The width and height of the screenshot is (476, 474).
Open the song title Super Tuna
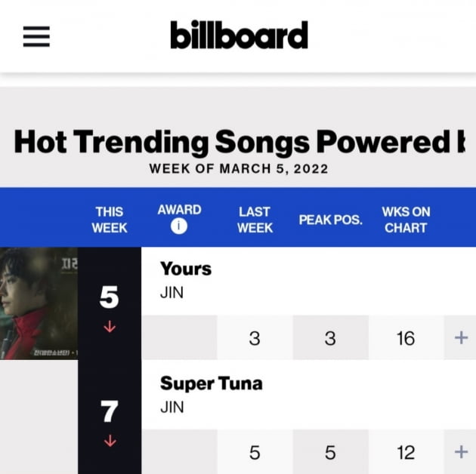click(212, 383)
